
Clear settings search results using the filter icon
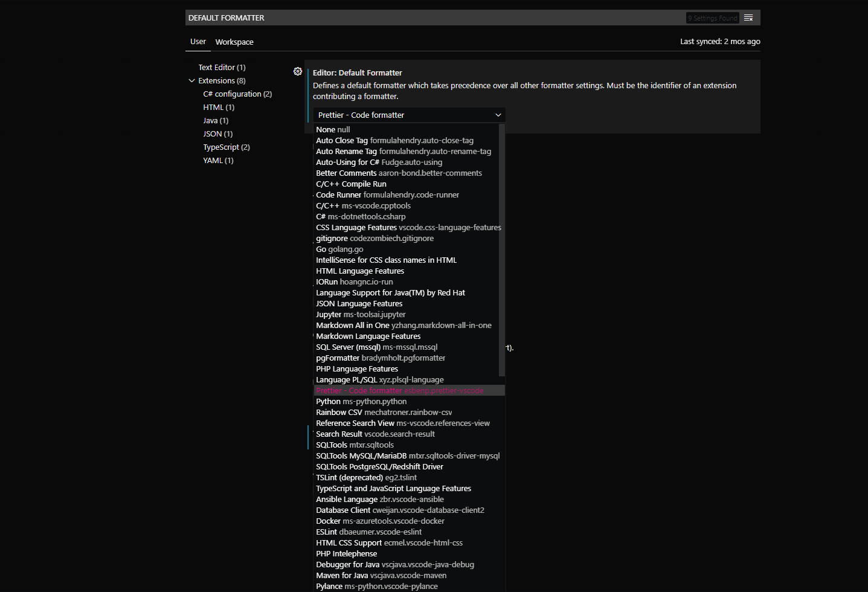(748, 18)
